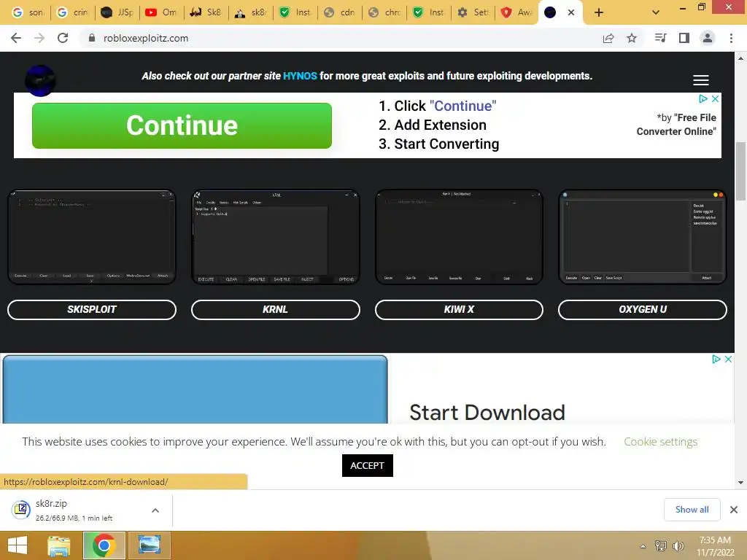The width and height of the screenshot is (747, 560).
Task: Switch to the Settings tab
Action: click(x=473, y=12)
